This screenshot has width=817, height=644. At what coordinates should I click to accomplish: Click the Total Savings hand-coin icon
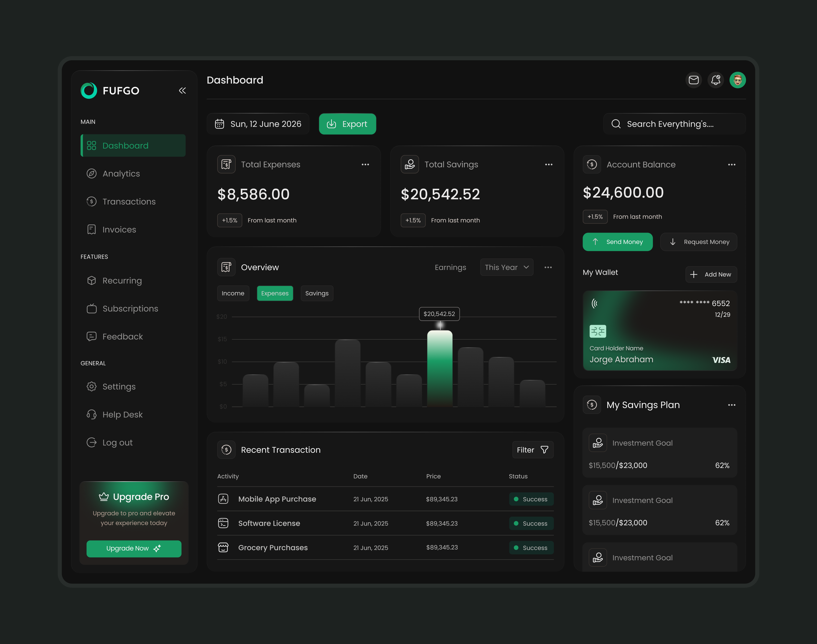tap(410, 164)
